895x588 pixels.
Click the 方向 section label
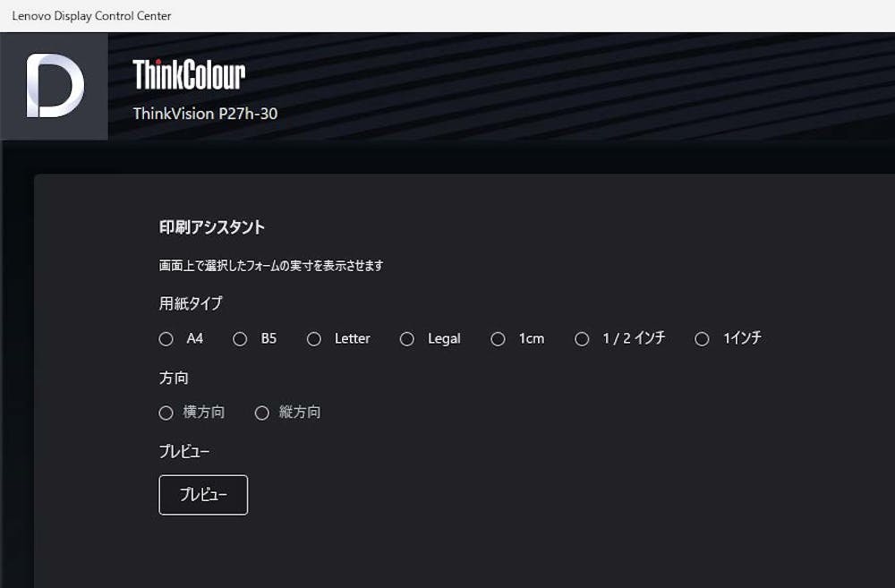click(x=174, y=378)
